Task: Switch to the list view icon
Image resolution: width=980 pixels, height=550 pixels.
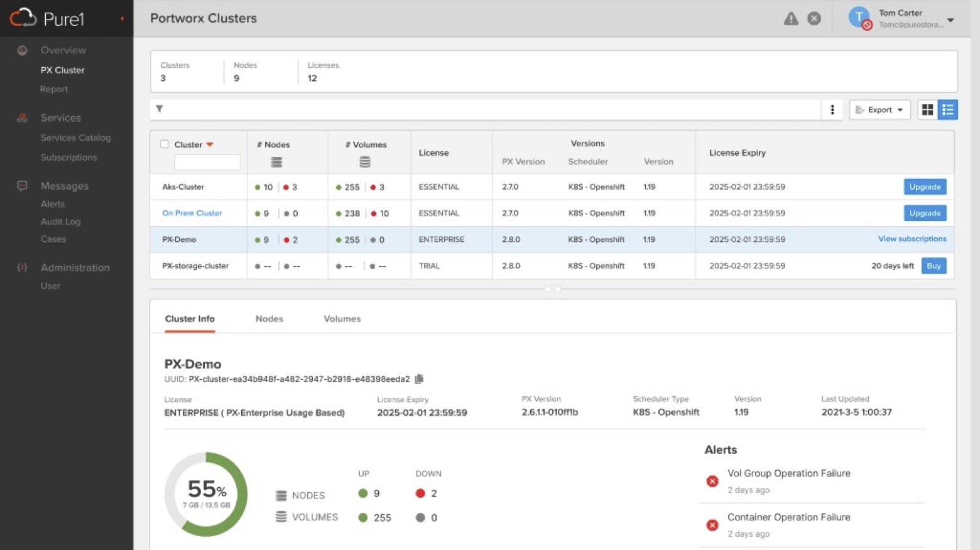Action: click(948, 109)
